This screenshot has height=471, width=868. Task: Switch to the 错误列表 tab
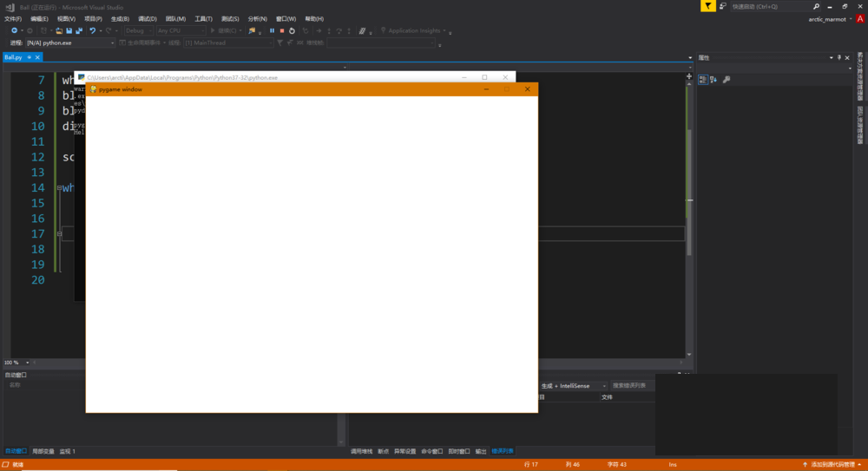[502, 452]
